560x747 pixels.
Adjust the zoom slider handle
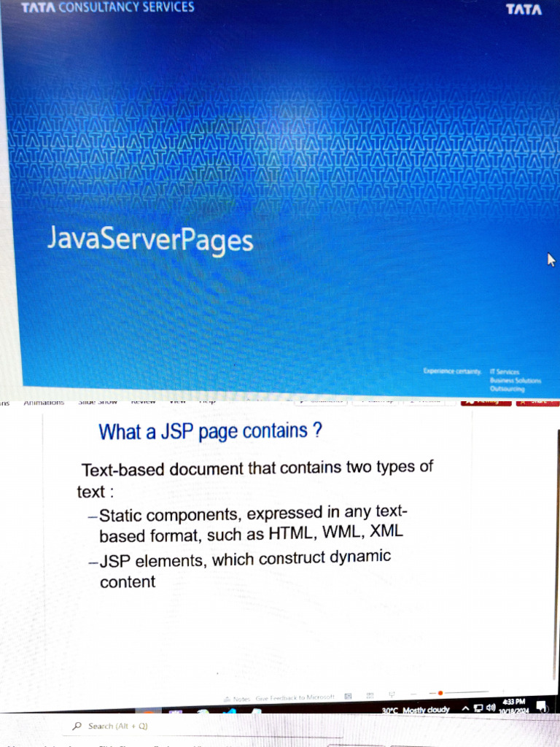pos(440,693)
